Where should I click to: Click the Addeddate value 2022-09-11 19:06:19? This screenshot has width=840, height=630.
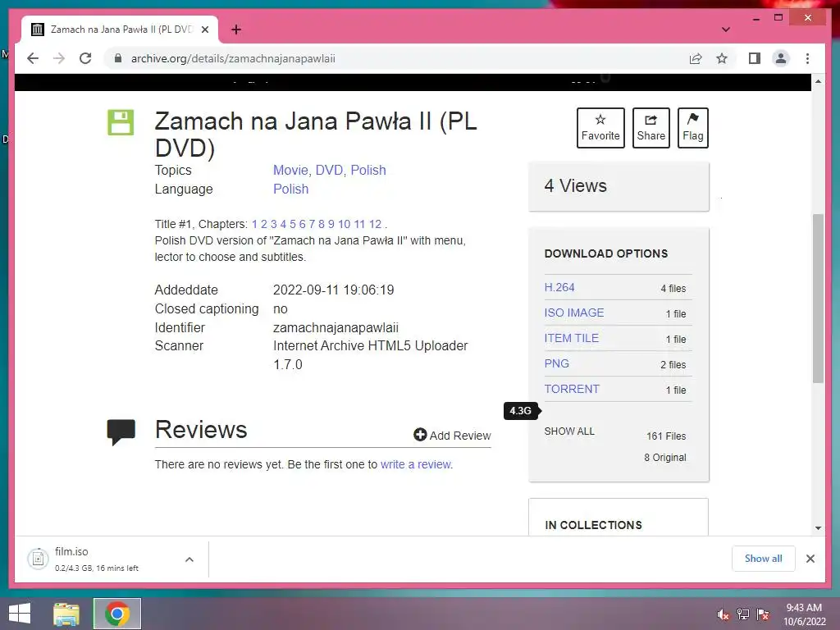[334, 290]
